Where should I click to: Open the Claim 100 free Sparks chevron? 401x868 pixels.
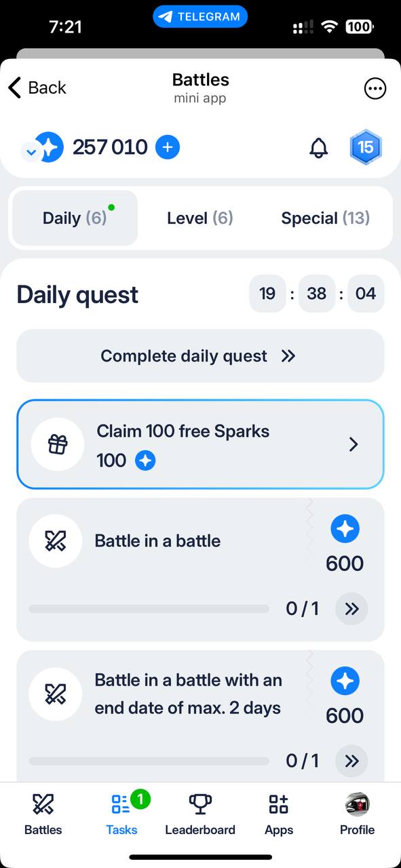(353, 444)
